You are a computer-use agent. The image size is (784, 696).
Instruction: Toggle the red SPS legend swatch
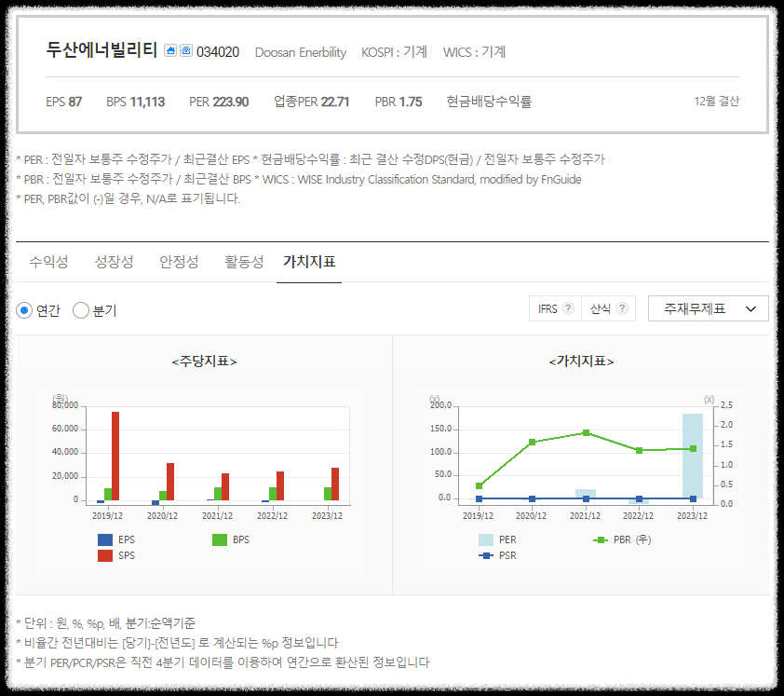pyautogui.click(x=105, y=556)
